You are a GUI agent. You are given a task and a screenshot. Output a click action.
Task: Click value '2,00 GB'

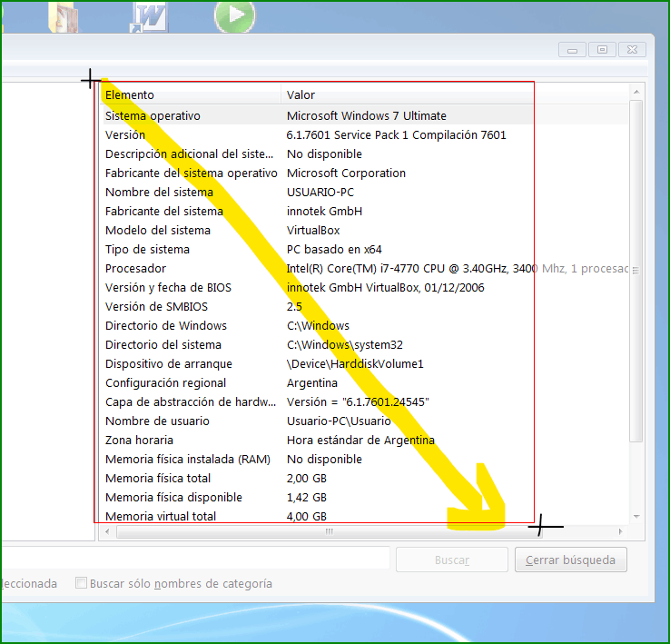[x=306, y=478]
